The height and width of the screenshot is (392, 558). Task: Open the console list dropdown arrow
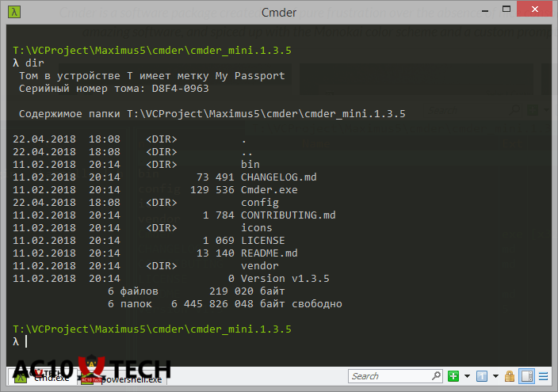[495, 376]
